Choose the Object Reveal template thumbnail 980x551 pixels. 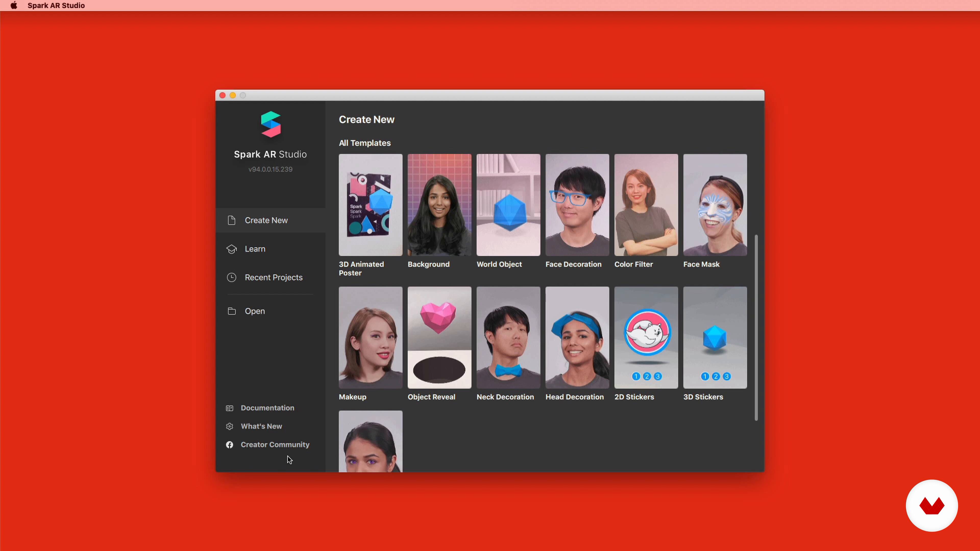point(439,338)
